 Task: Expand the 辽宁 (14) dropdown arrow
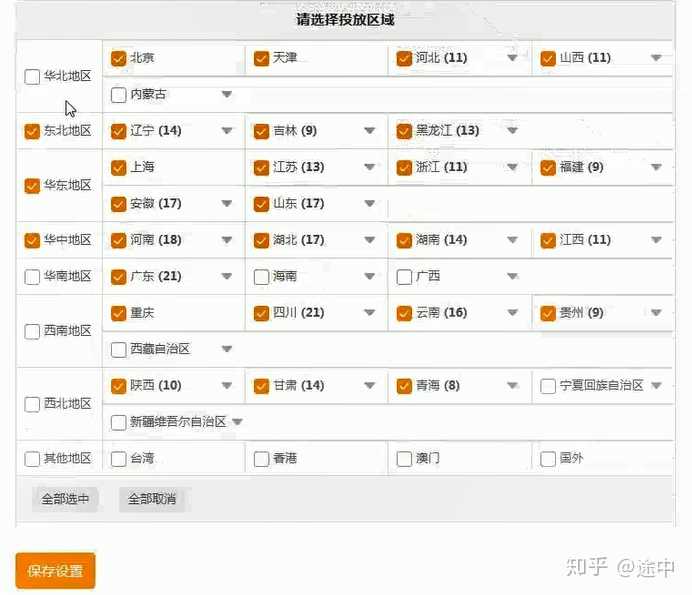pos(226,131)
